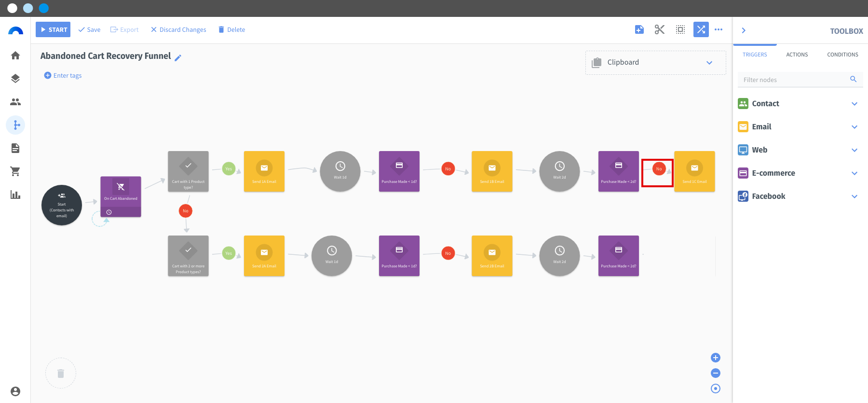Click the zoom-in plus button on canvas
868x403 pixels.
(716, 358)
